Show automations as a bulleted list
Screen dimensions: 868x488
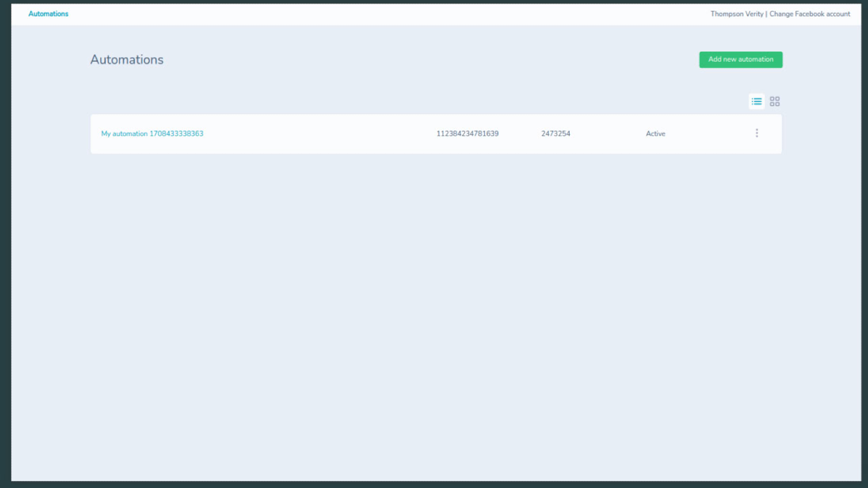coord(756,101)
